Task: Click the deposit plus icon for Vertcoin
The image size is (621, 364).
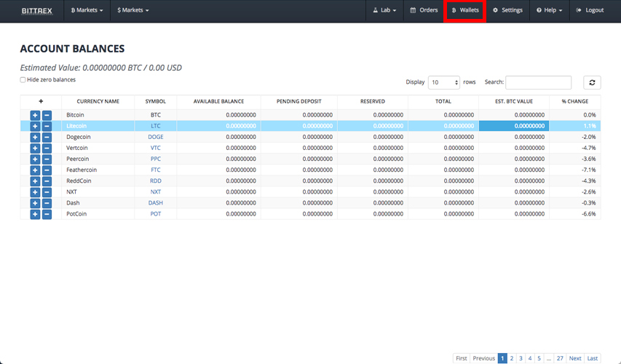Action: [x=35, y=148]
